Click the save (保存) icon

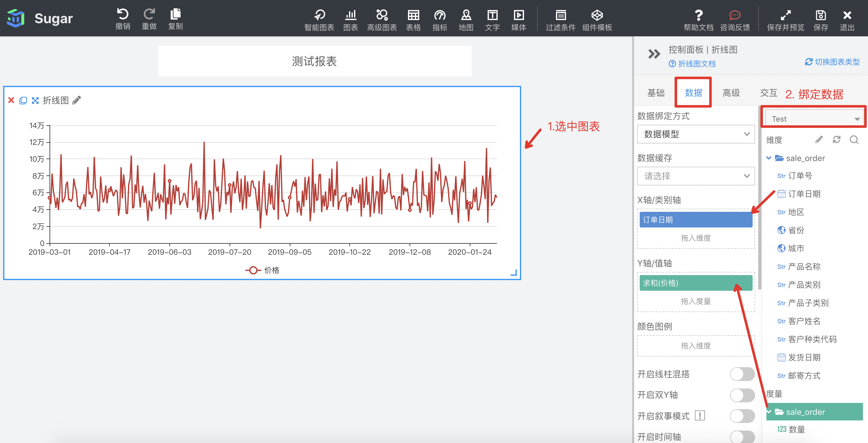click(820, 15)
